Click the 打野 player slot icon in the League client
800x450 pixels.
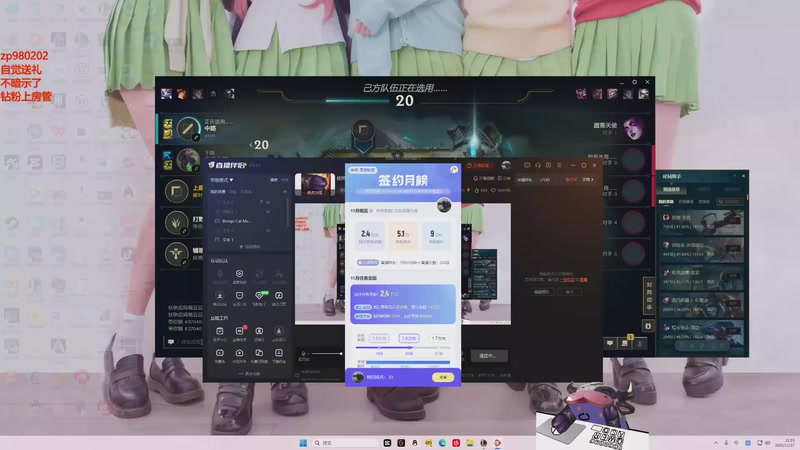point(177,222)
